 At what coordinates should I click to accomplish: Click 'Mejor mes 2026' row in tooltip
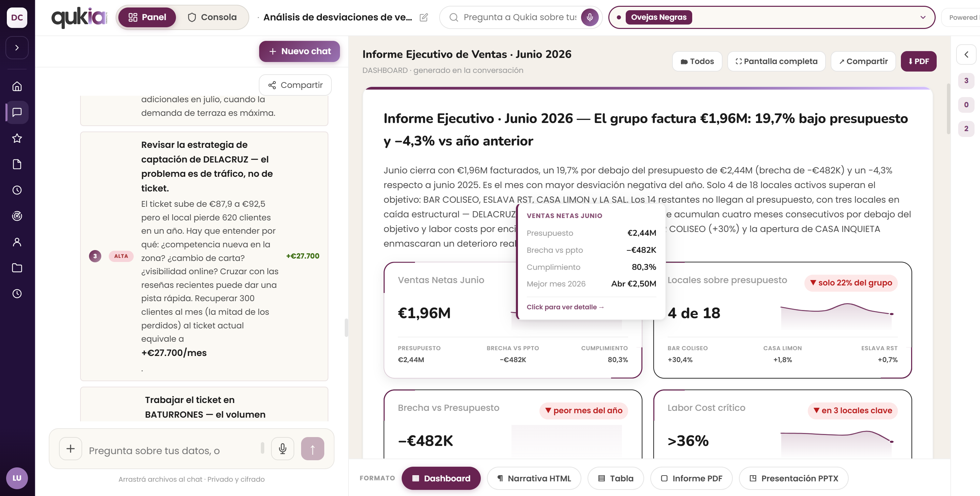[591, 284]
